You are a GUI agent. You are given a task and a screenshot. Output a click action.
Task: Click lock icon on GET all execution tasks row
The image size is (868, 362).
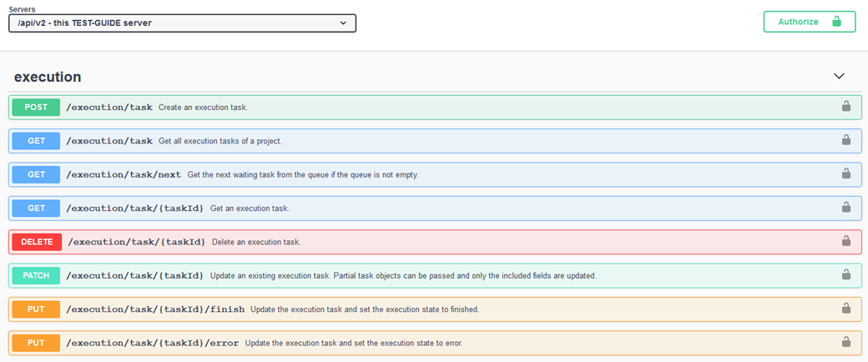click(x=845, y=140)
